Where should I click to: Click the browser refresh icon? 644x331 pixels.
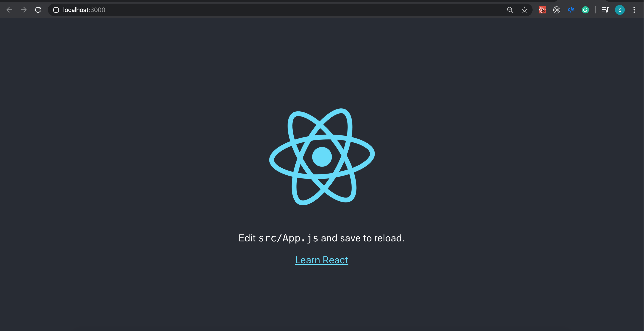coord(38,10)
